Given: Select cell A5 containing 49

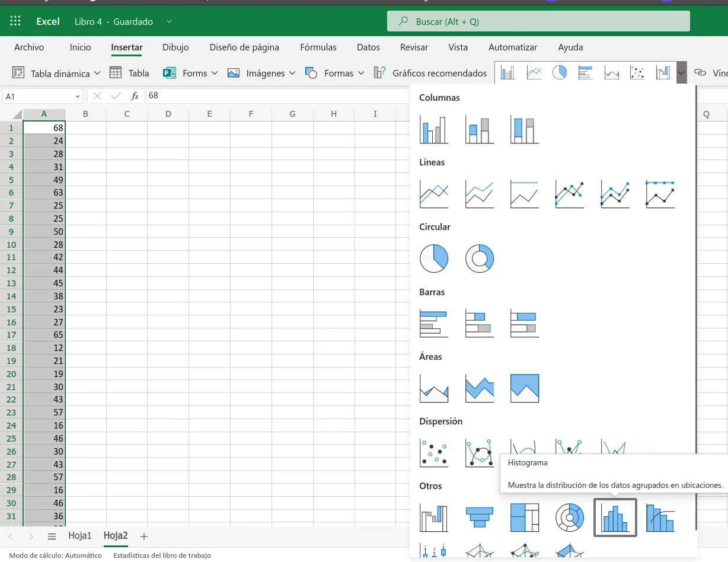Looking at the screenshot, I should (x=44, y=180).
